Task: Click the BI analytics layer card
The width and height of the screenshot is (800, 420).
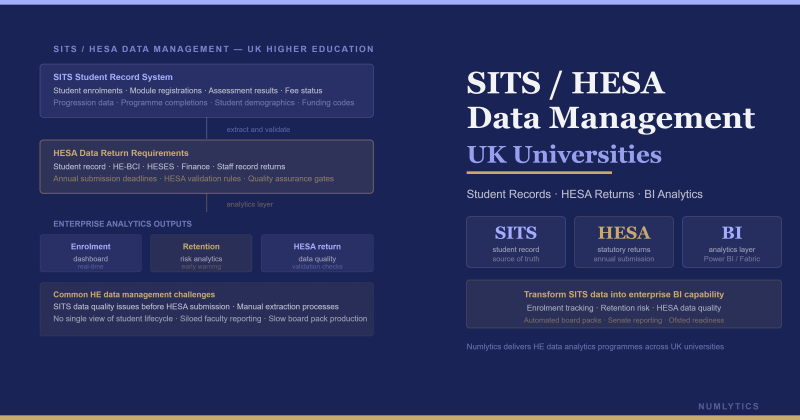Action: [732, 242]
